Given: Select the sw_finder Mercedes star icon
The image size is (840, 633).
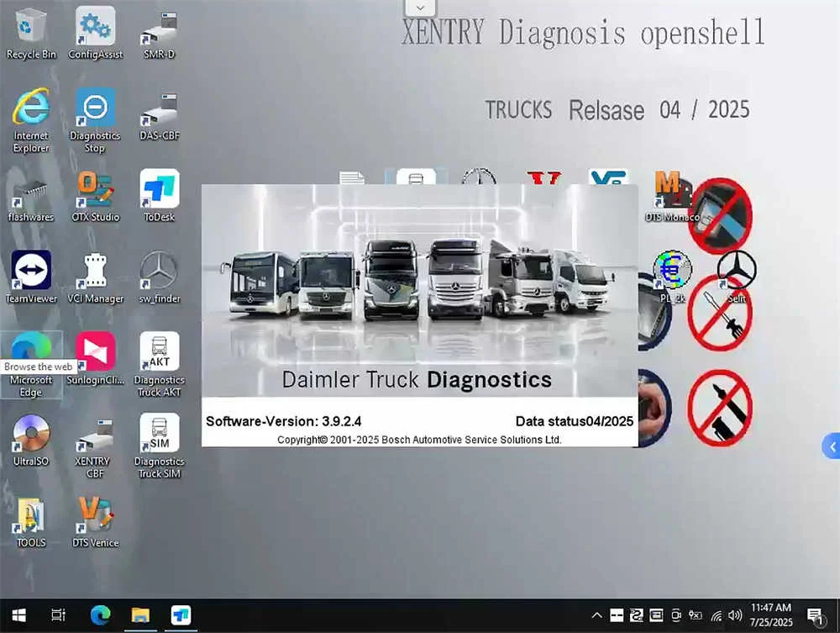Looking at the screenshot, I should pos(159,277).
